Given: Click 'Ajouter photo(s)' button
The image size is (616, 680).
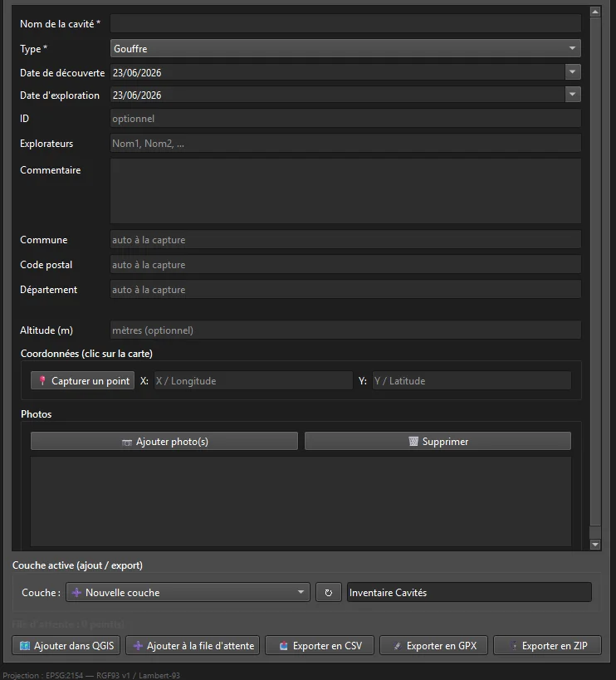Looking at the screenshot, I should (164, 442).
